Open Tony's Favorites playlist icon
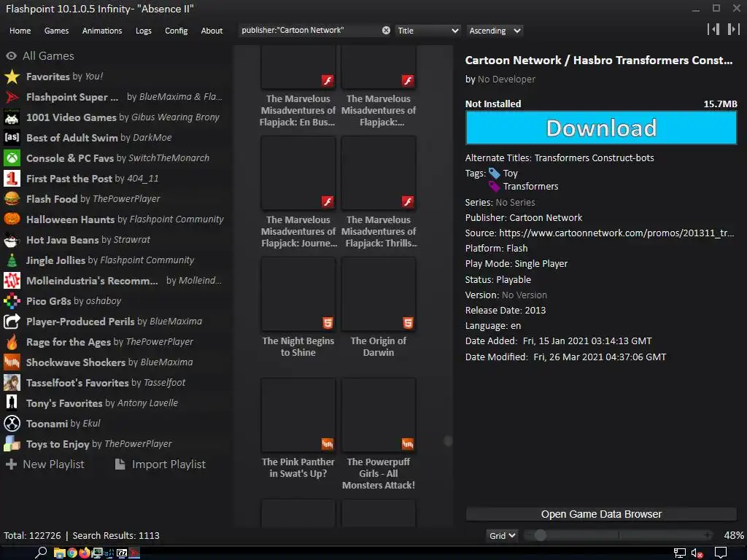 coord(12,403)
